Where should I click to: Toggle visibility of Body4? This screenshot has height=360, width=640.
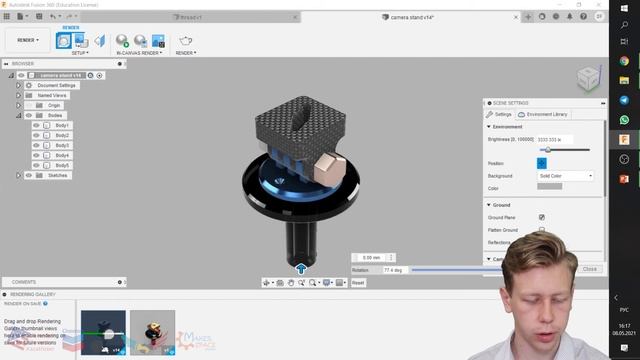(36, 155)
